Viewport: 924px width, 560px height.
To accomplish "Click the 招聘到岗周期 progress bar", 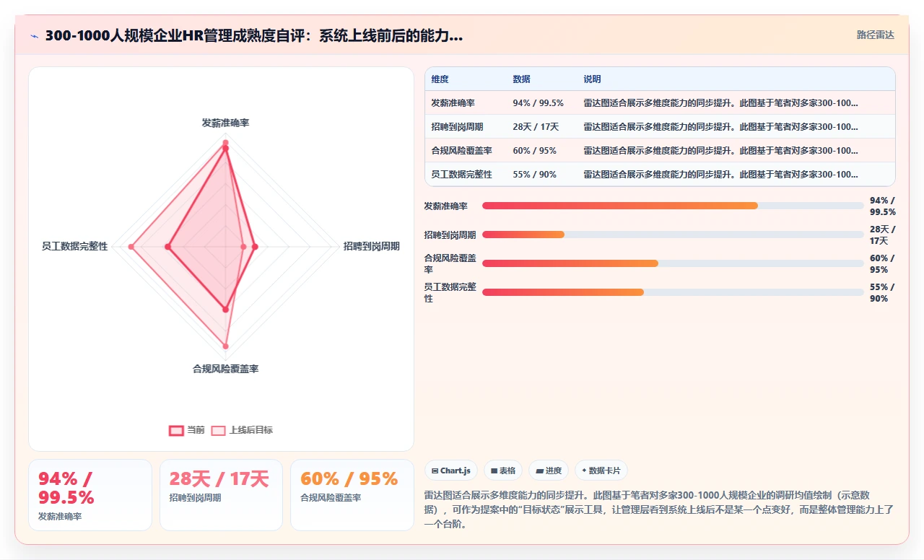I will tap(673, 235).
